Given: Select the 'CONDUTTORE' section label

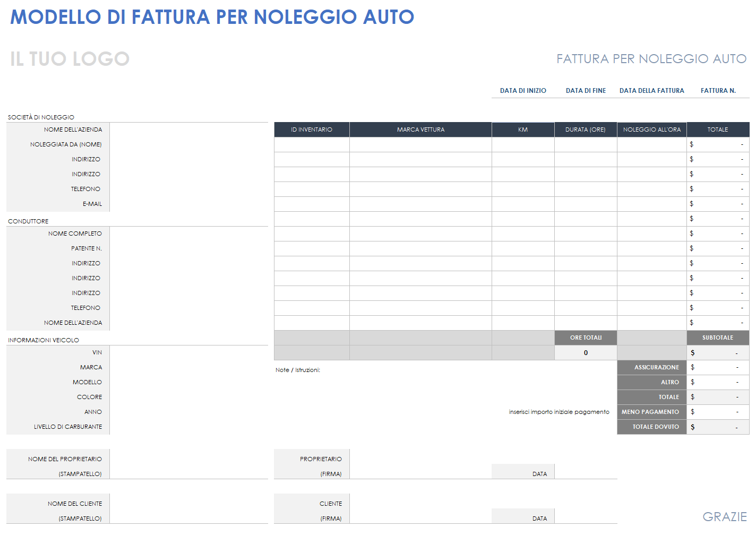Looking at the screenshot, I should (28, 221).
